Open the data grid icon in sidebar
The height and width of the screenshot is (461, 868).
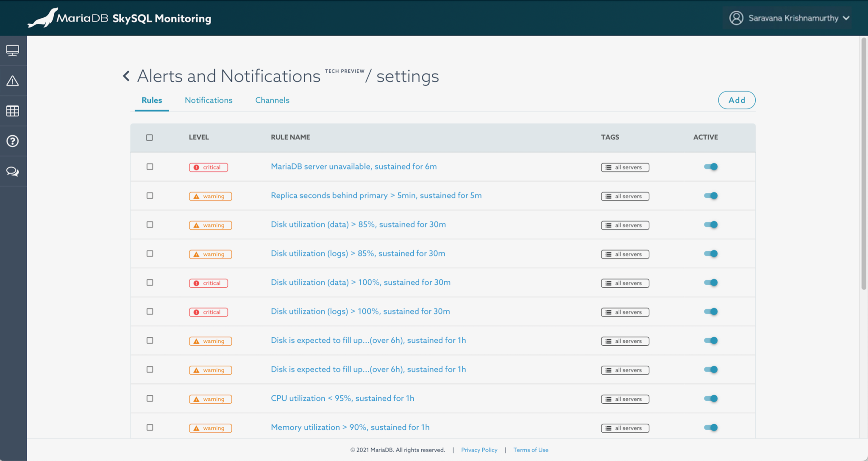(x=13, y=111)
